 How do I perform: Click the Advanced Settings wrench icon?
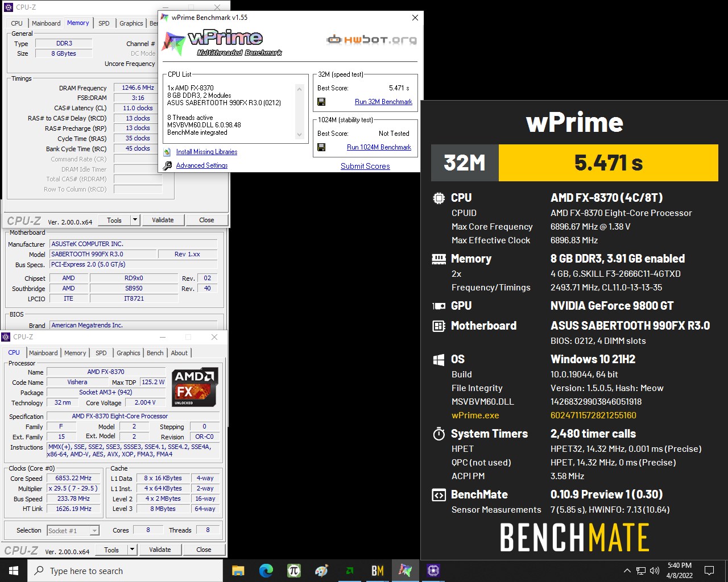(x=167, y=165)
